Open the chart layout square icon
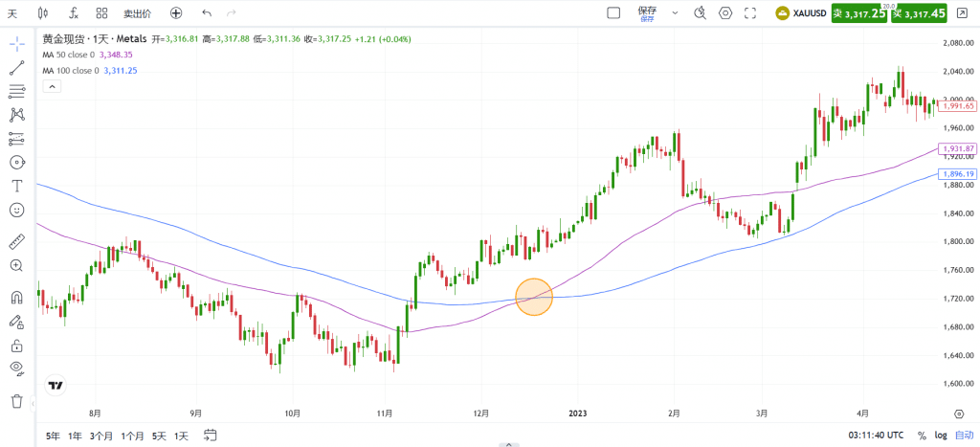Viewport: 980px width, 447px height. coord(613,12)
